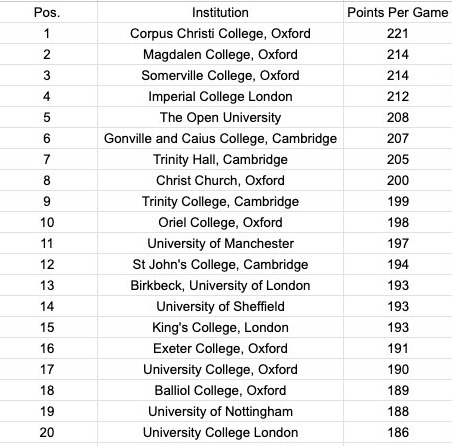
Task: Select the Institution header cell
Action: [220, 12]
